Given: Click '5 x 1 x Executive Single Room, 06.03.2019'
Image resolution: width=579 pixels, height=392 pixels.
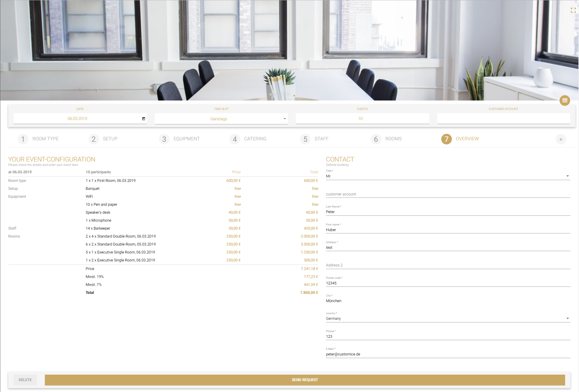Looking at the screenshot, I should [120, 252].
